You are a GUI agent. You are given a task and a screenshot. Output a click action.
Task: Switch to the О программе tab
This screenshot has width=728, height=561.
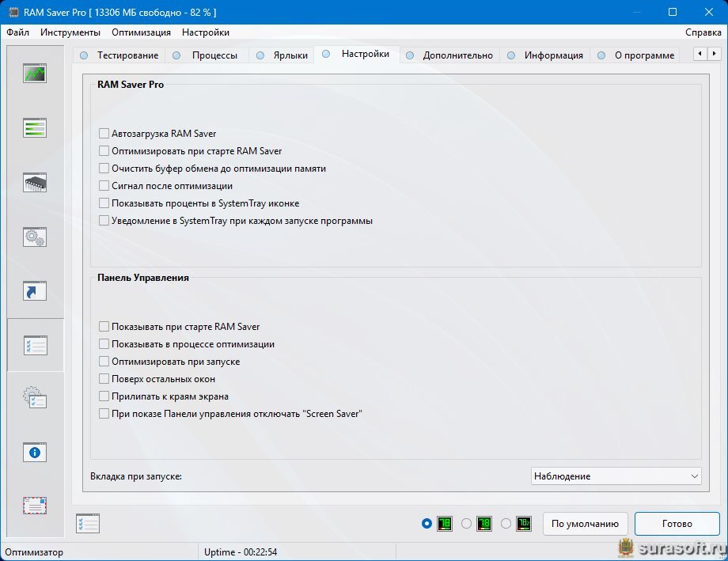(x=636, y=55)
